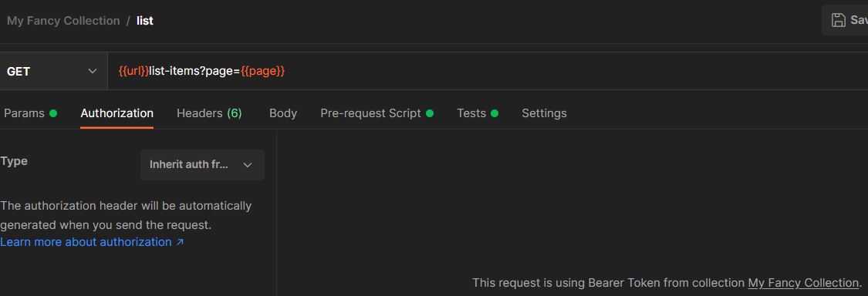Click into the request URL field
The width and height of the screenshot is (868, 296).
click(487, 72)
